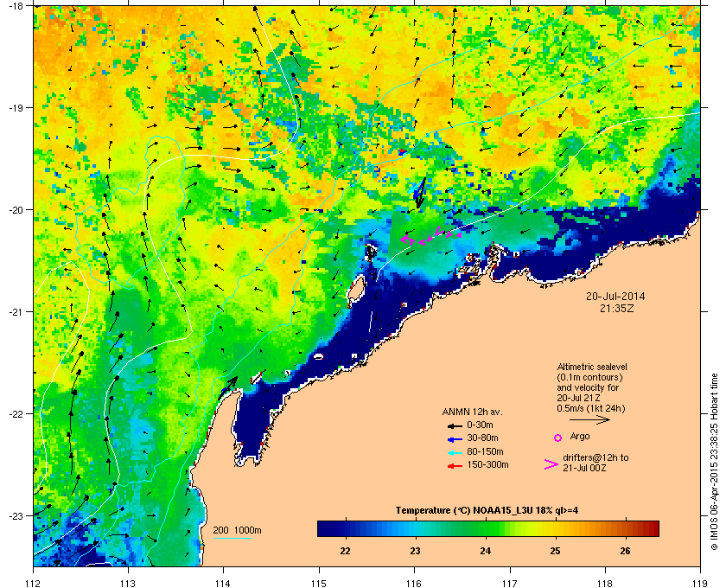Image resolution: width=726 pixels, height=588 pixels.
Task: Click the red 150-300m arrow legend symbol
Action: pyautogui.click(x=455, y=466)
